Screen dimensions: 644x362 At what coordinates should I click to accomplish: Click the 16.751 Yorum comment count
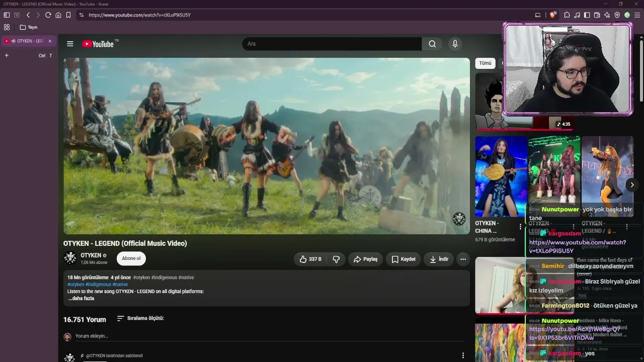point(85,320)
